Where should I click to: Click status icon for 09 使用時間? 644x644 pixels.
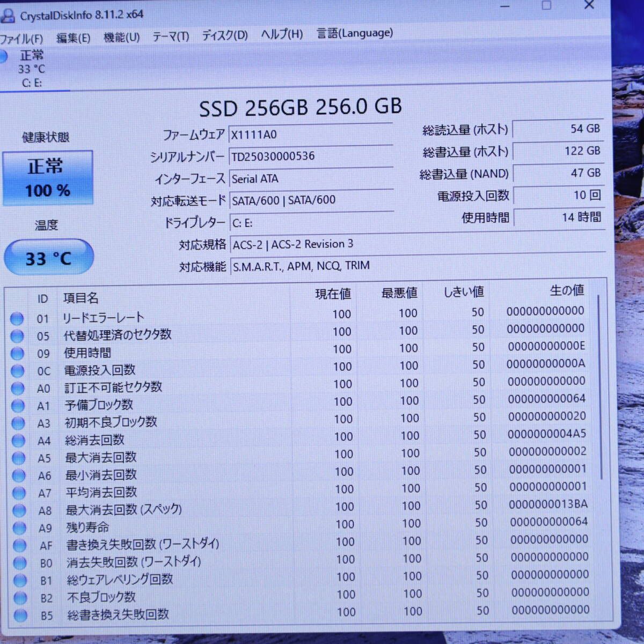tap(17, 354)
